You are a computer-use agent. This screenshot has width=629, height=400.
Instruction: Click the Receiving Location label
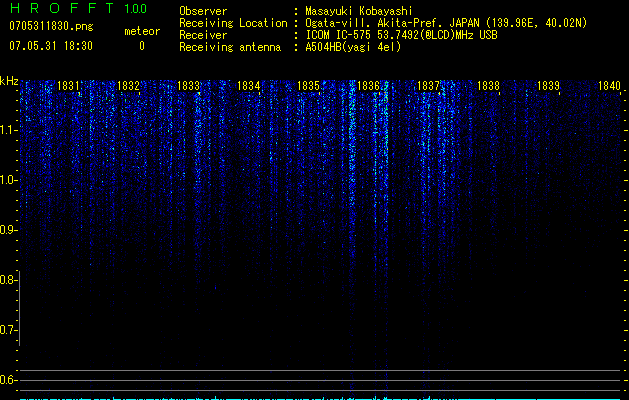(x=233, y=23)
